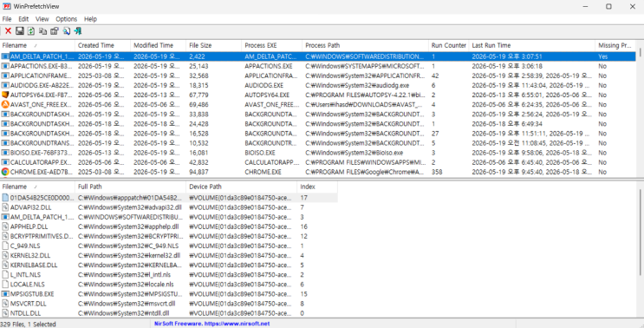This screenshot has width=644, height=328.
Task: Click the WinPrefetchView title bar app icon
Action: click(7, 6)
